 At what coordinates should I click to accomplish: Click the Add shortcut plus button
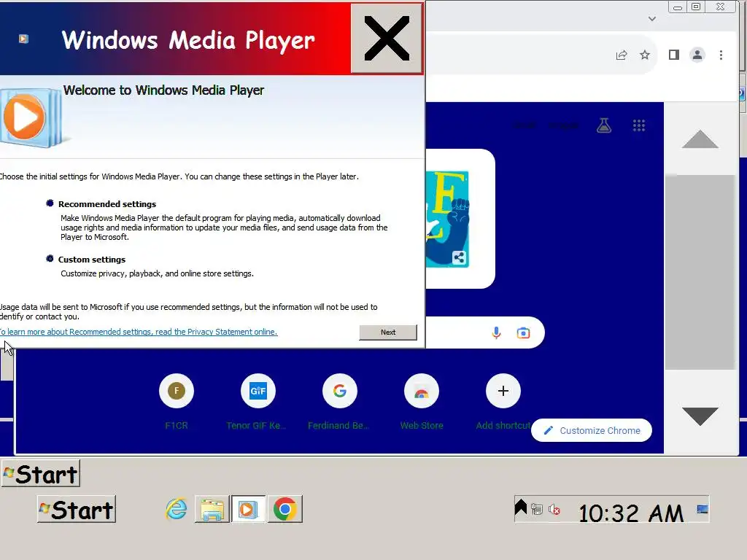coord(503,391)
